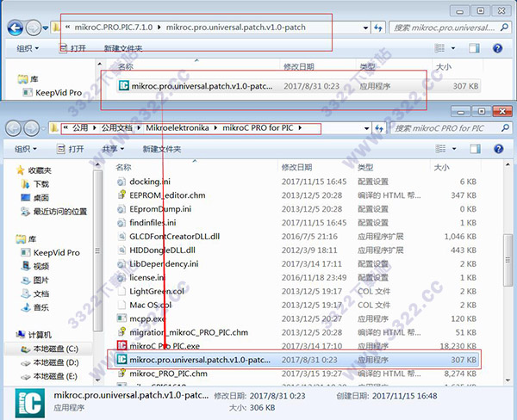The image size is (517, 420).
Task: Refresh the upper patch folder window
Action: (378, 28)
